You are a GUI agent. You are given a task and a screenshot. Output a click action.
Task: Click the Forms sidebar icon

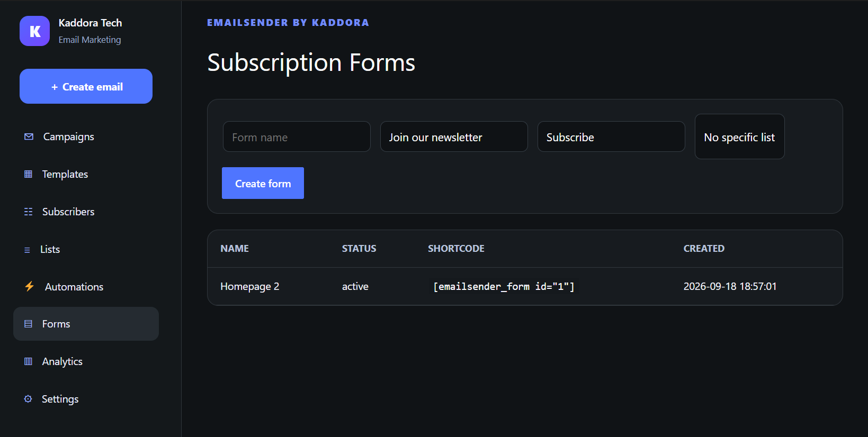point(29,324)
